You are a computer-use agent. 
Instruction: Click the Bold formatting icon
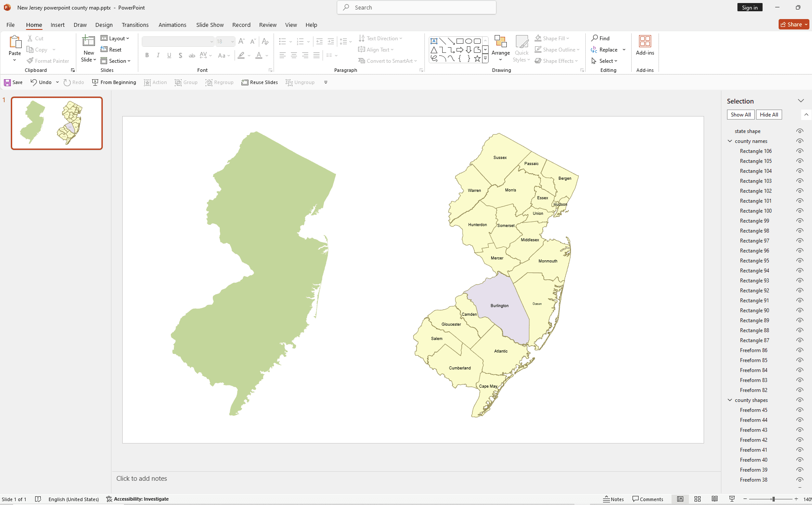click(x=147, y=55)
